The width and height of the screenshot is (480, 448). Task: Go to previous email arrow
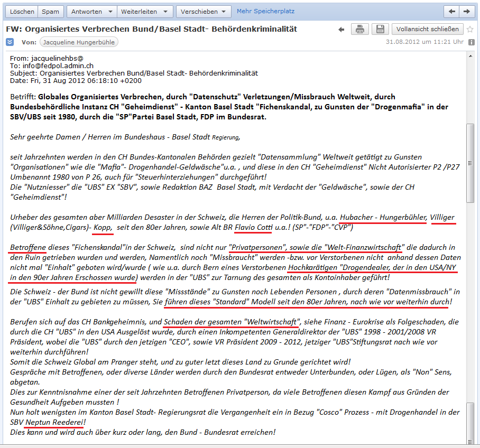[x=452, y=11]
